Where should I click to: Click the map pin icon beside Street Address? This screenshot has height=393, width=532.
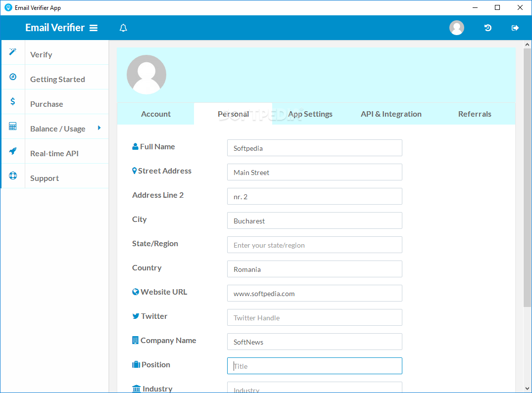(134, 171)
